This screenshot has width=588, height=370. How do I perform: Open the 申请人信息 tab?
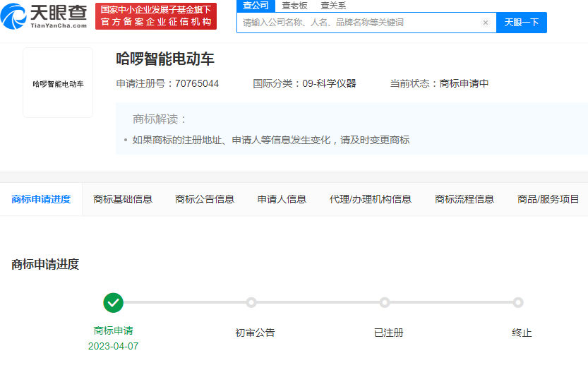coord(282,199)
